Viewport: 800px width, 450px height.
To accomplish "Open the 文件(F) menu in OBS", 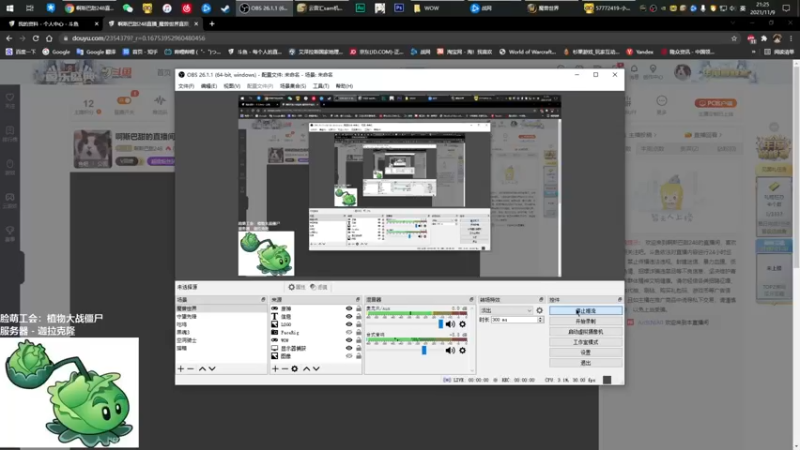I will coord(186,86).
